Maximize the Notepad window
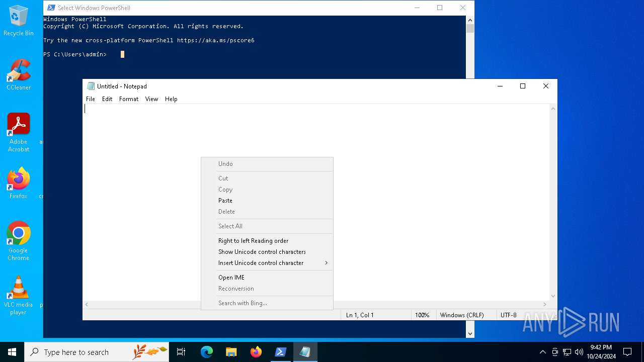 tap(523, 86)
